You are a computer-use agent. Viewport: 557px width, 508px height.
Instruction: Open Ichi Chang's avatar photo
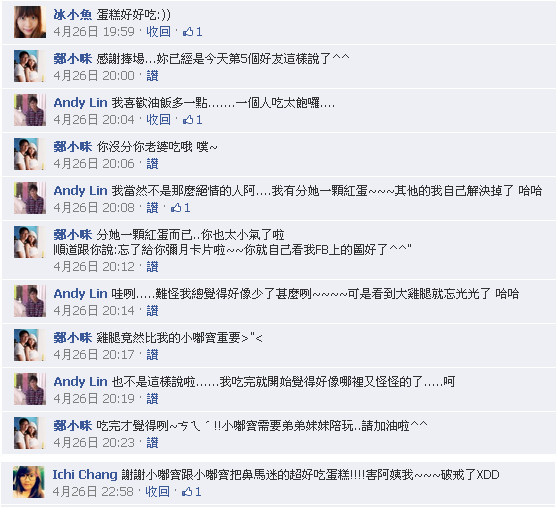point(29,482)
